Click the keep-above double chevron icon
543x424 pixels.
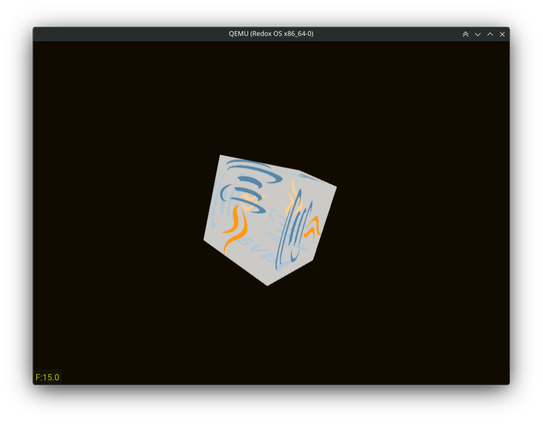pyautogui.click(x=465, y=34)
